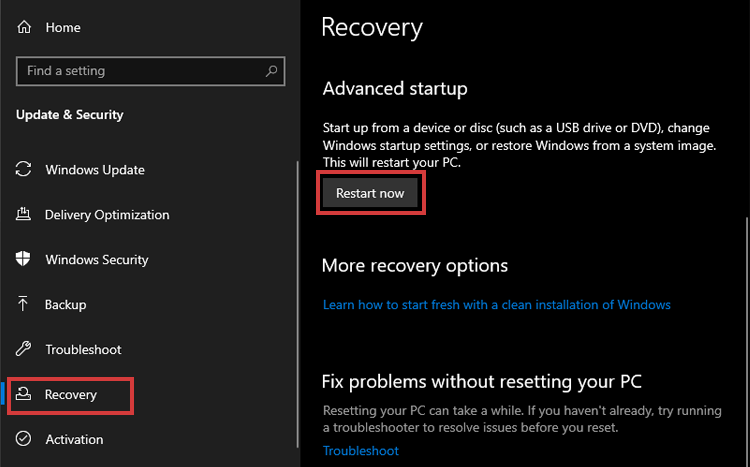Image resolution: width=750 pixels, height=467 pixels.
Task: Click the Home house icon
Action: tap(24, 27)
